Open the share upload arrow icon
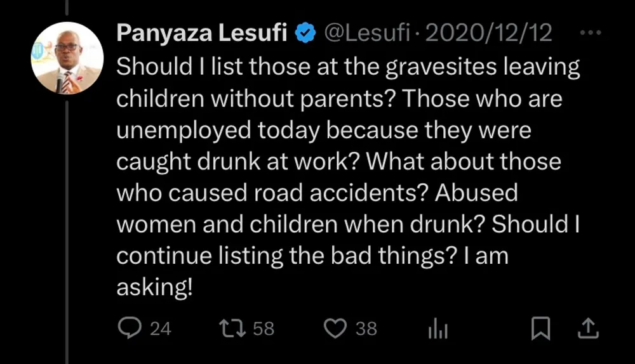The width and height of the screenshot is (635, 364). click(588, 328)
